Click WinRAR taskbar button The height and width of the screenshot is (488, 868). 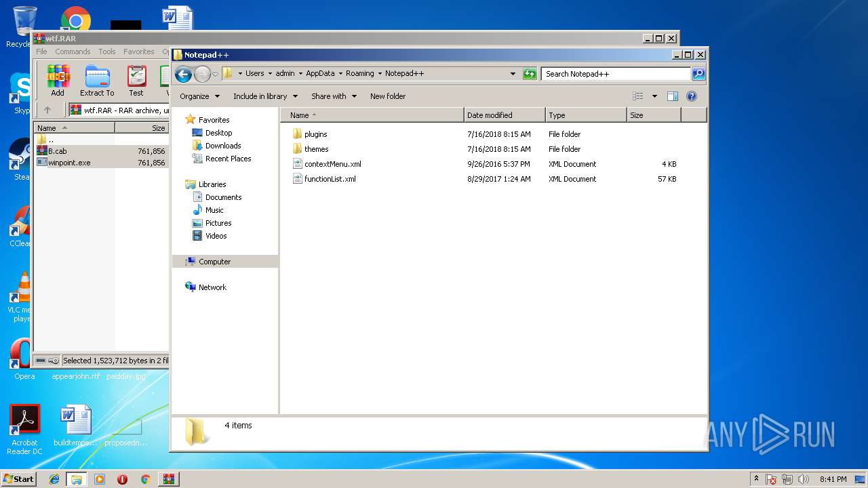168,479
